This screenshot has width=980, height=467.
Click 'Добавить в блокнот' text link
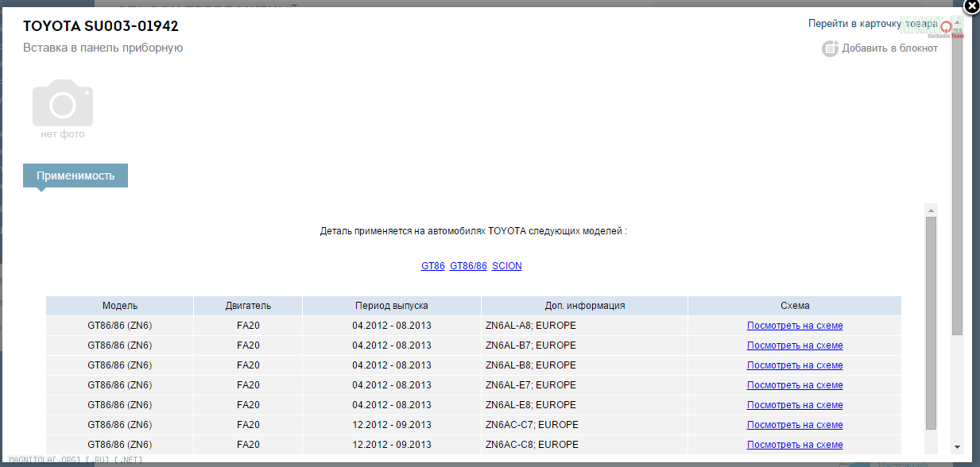890,48
